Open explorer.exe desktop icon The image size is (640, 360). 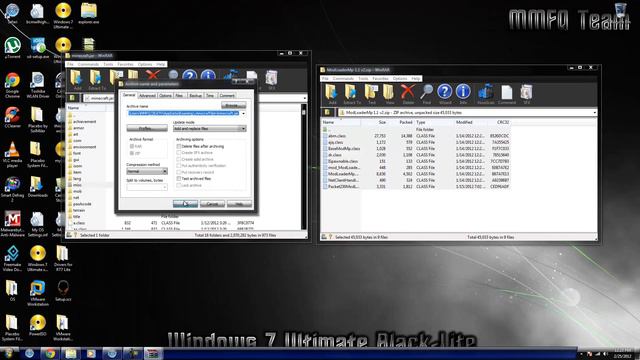89,13
